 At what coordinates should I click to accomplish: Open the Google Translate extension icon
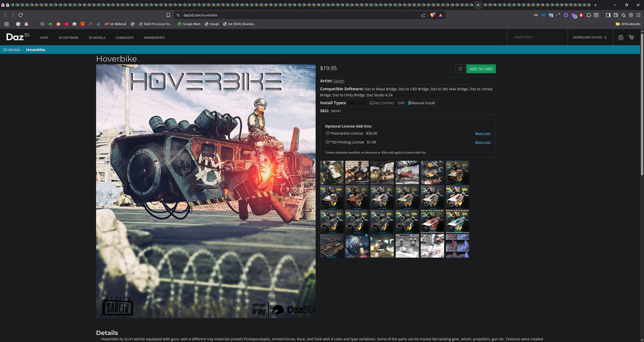551,15
